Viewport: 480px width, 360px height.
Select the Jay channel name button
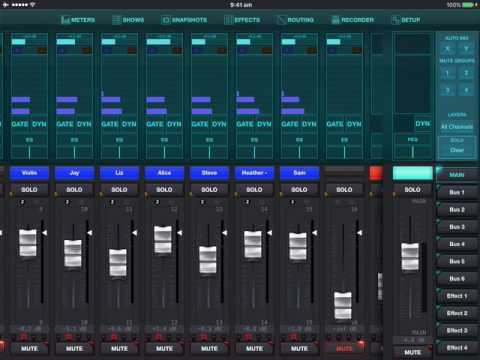point(74,173)
